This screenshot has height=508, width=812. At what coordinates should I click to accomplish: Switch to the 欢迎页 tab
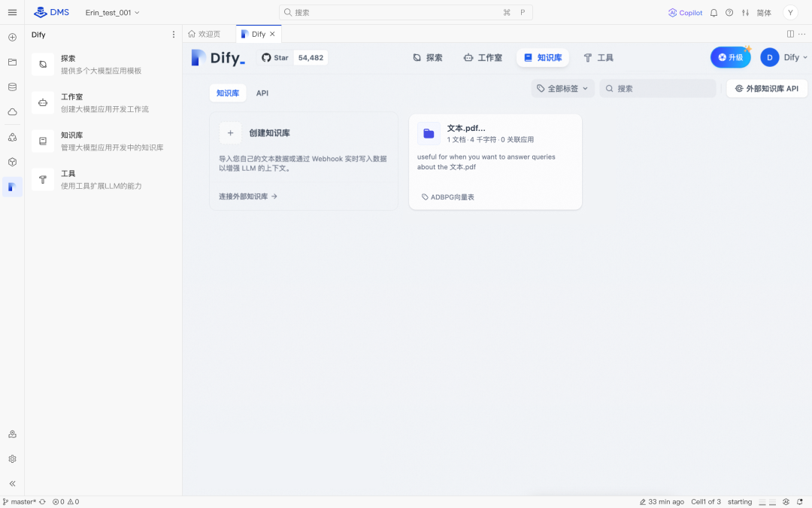[x=205, y=34]
